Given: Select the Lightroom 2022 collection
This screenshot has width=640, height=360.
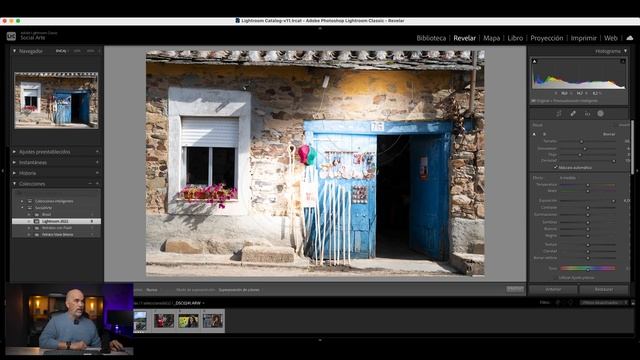Looking at the screenshot, I should pos(56,221).
